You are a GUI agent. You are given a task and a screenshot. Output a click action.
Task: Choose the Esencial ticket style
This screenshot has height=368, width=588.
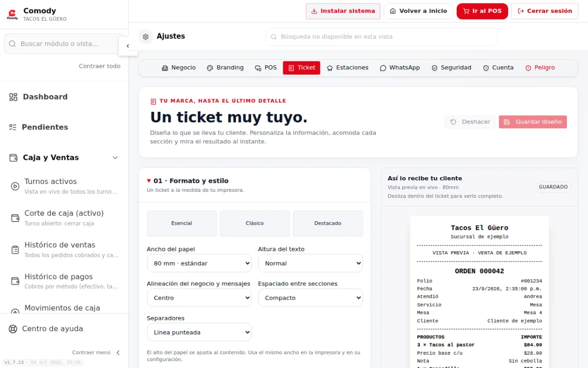[182, 223]
